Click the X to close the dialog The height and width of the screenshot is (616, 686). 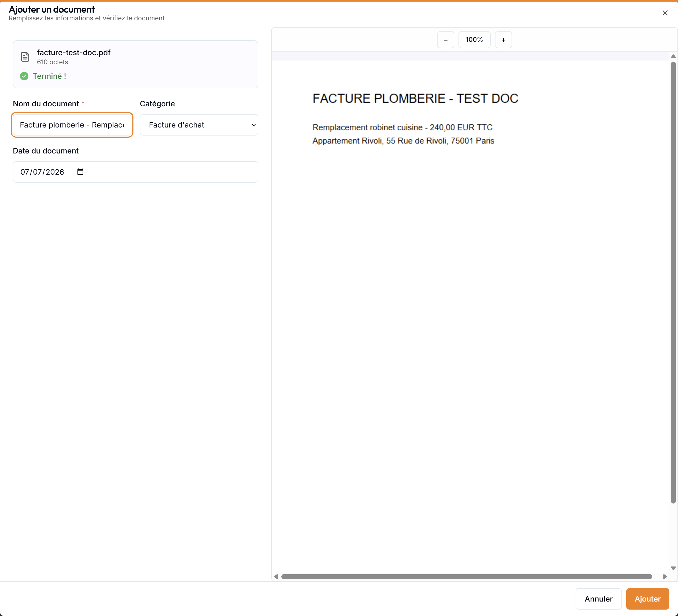(665, 13)
